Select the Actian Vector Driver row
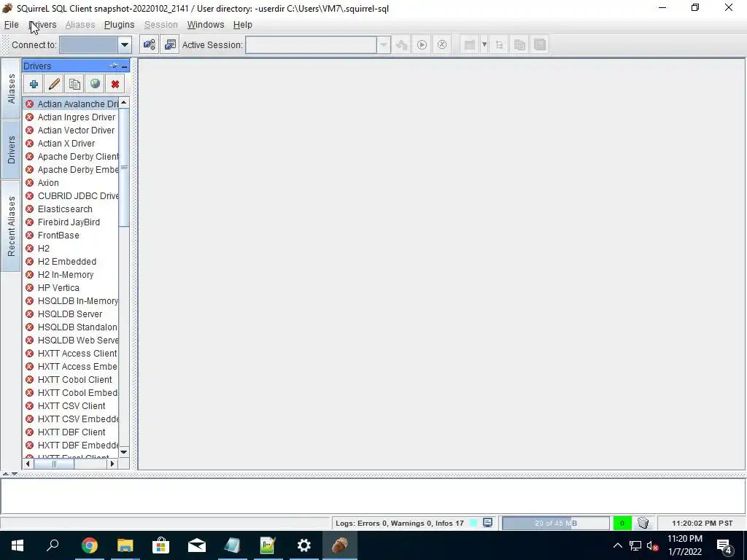The image size is (747, 560). [71, 130]
